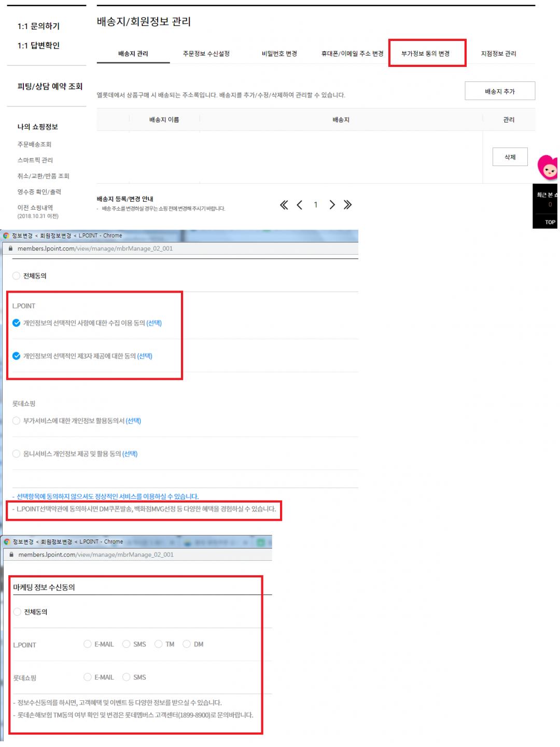Click the lock icon in address bar

[10, 248]
